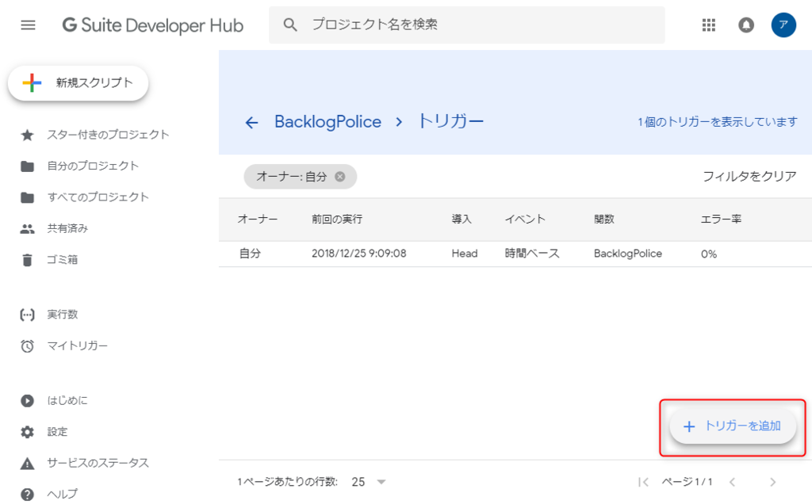812x504 pixels.
Task: Open サービスのステータス in sidebar
Action: click(98, 463)
